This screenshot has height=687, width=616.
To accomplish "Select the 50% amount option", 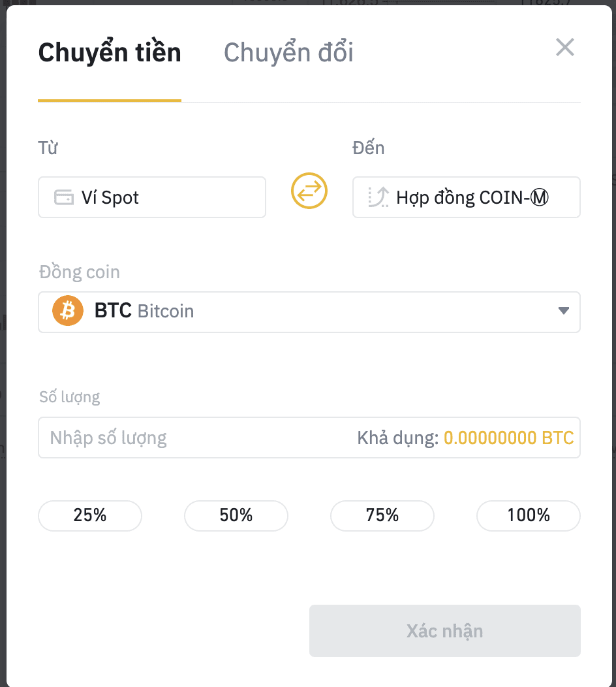I will [x=236, y=515].
